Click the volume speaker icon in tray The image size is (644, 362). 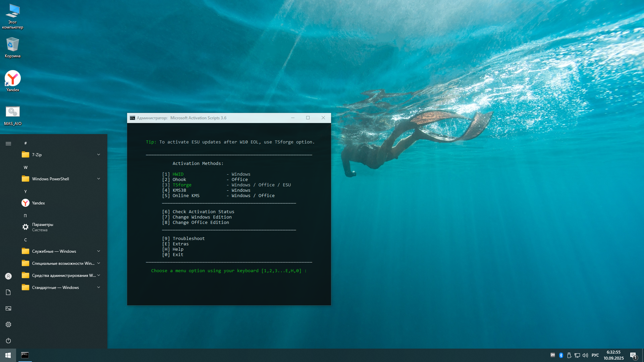[x=585, y=355]
